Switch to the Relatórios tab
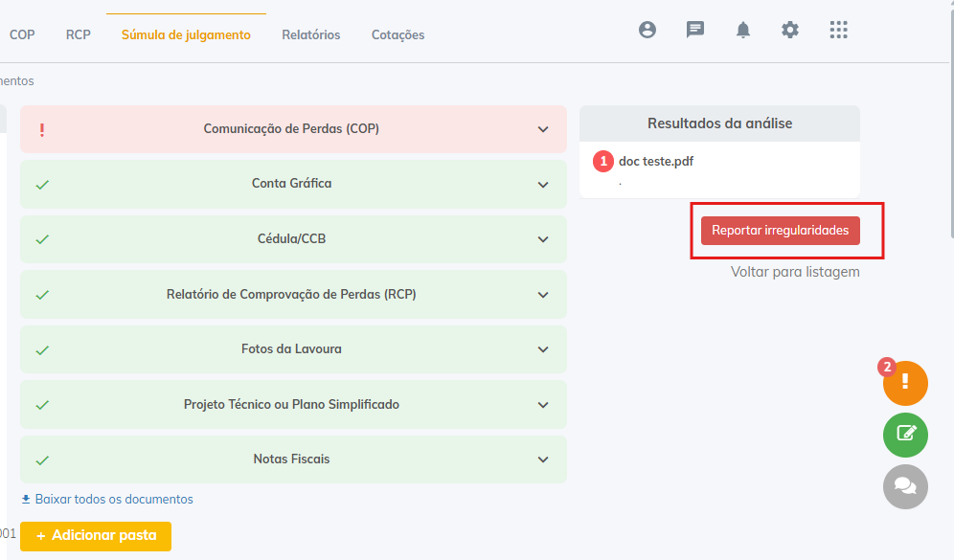 (x=310, y=34)
